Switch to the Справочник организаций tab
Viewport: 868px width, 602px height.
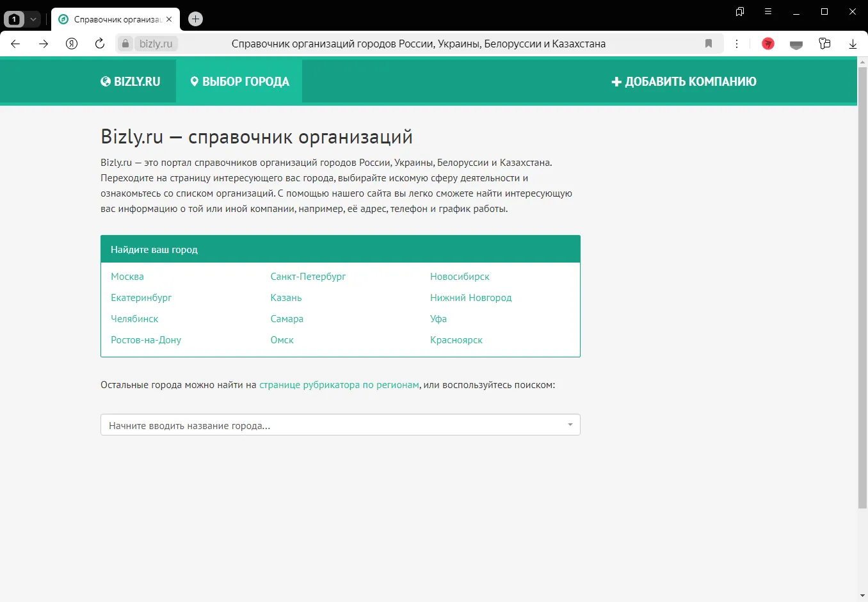(x=115, y=19)
